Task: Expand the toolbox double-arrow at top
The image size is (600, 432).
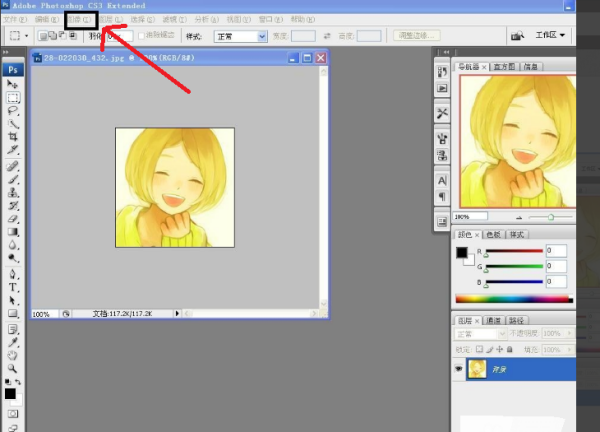Action: tap(6, 52)
